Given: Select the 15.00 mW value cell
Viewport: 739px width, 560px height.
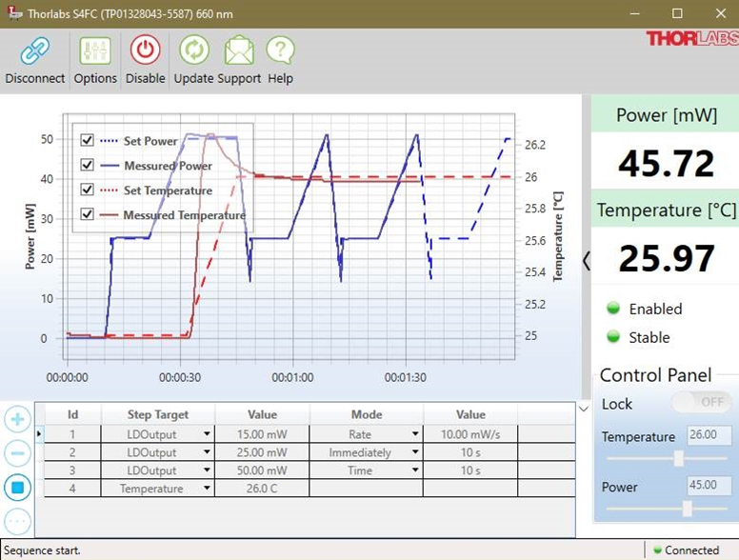Looking at the screenshot, I should click(x=262, y=434).
